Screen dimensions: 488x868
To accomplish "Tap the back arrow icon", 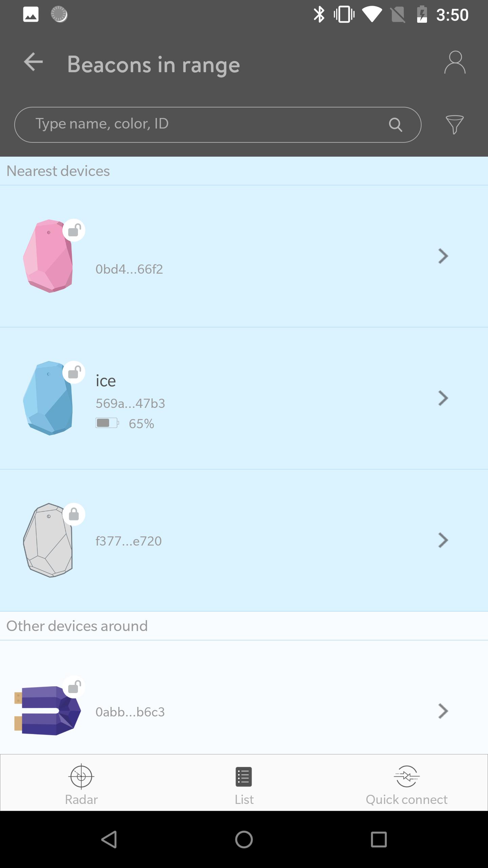I will (x=33, y=62).
